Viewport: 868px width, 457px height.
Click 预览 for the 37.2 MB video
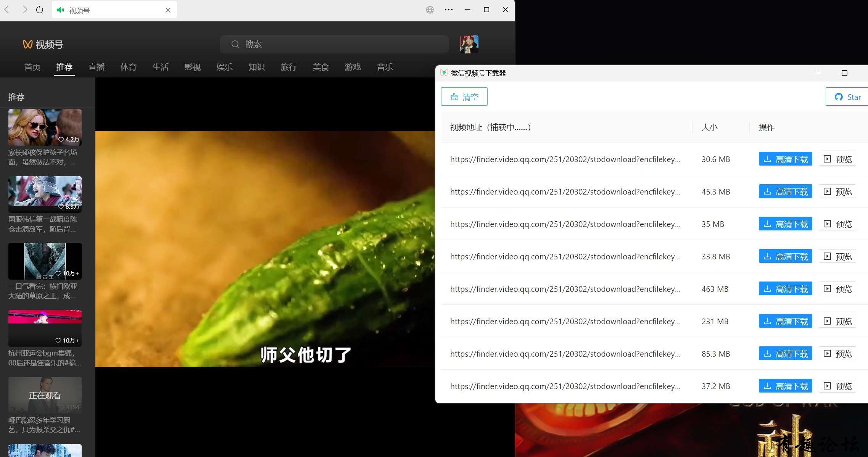[x=837, y=386]
